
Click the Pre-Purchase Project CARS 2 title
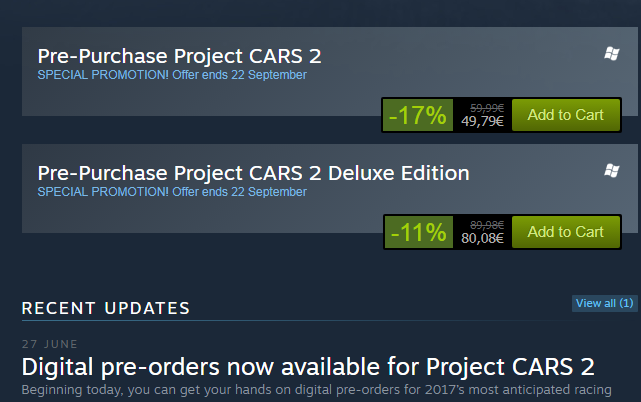179,56
